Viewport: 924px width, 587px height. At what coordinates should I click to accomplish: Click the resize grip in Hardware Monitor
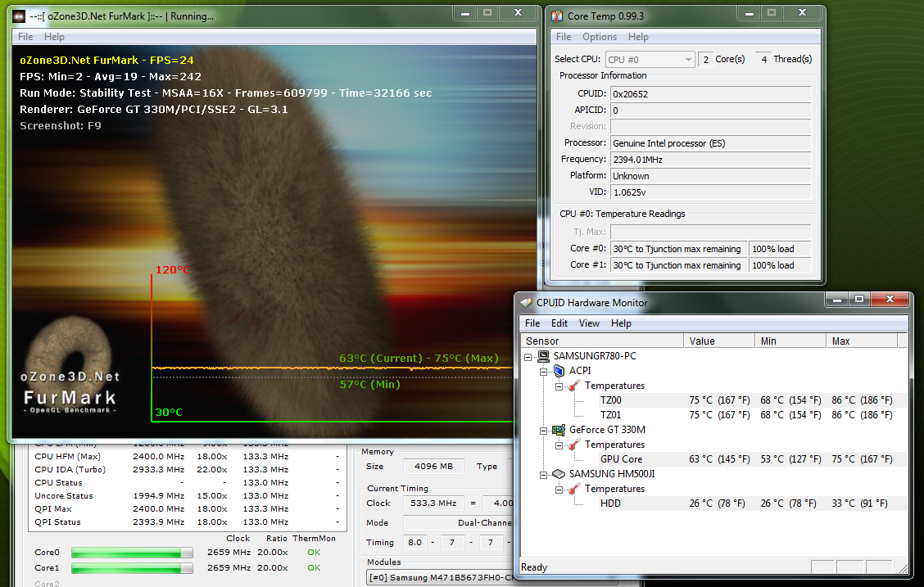[x=903, y=567]
